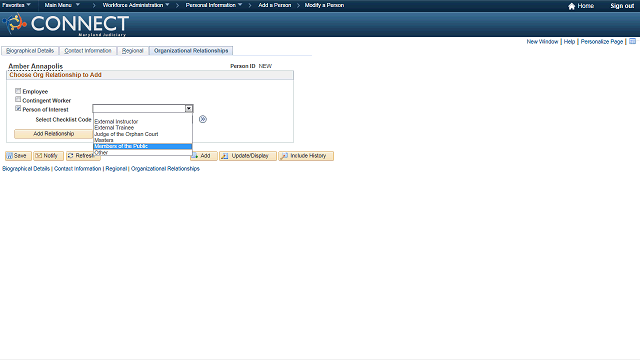
Task: Click the Personalize Page link
Action: coord(602,42)
